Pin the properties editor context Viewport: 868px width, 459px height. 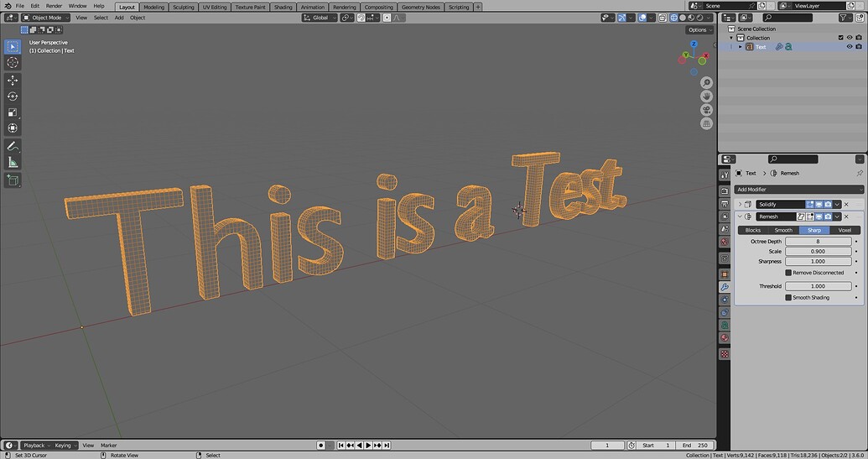coord(860,174)
